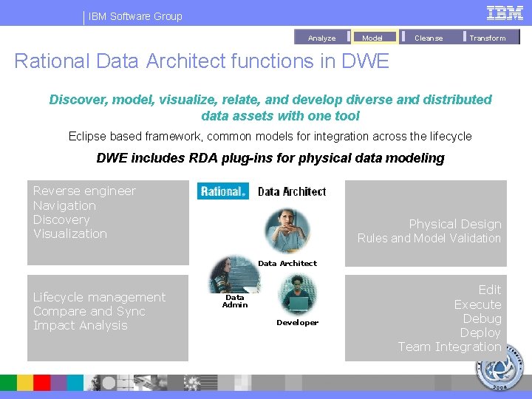Screen dimensions: 532x399
Task: Click 'DWE includes RDA plug-ins' bold line
Action: 270,158
